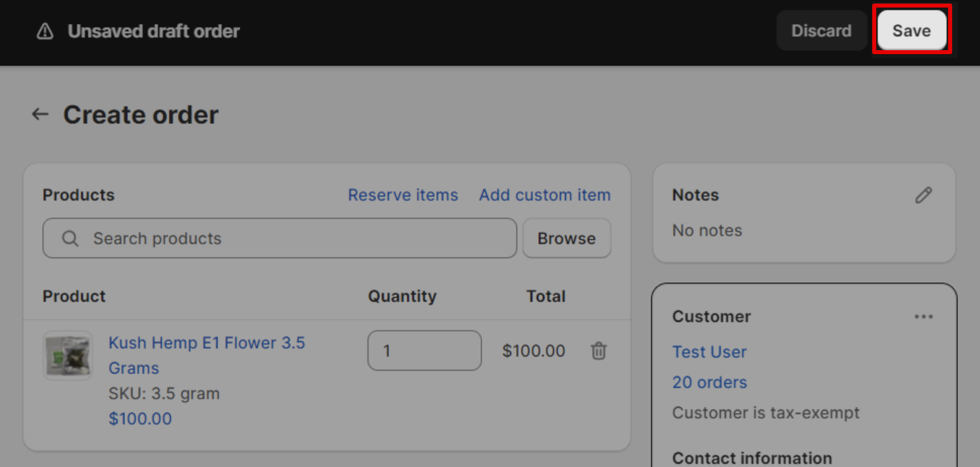Image resolution: width=980 pixels, height=467 pixels.
Task: Click Browse to view product catalog
Action: (566, 238)
